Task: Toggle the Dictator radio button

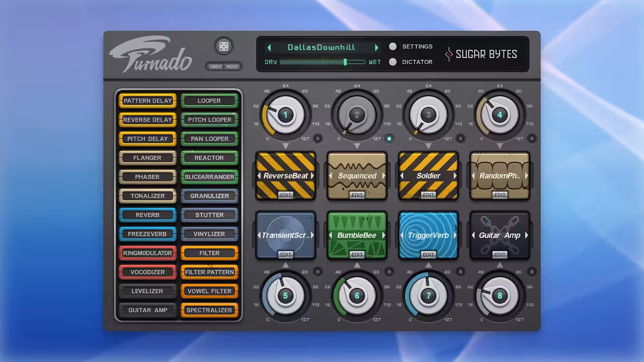Action: click(393, 62)
